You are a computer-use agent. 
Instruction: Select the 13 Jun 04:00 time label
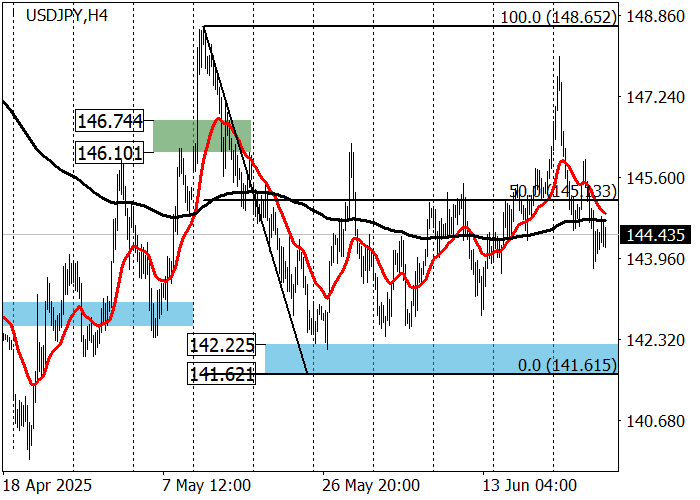click(x=530, y=485)
